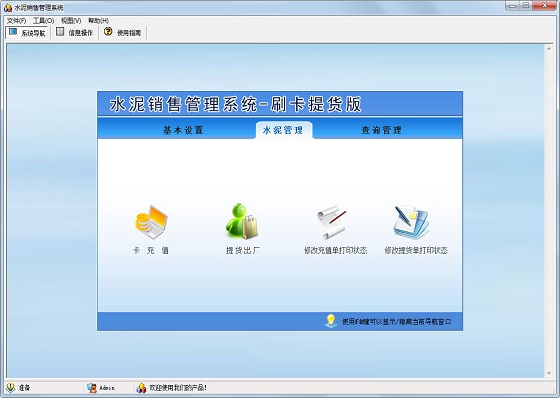This screenshot has height=398, width=560.
Task: Switch to the 基本设置 tab
Action: click(183, 130)
